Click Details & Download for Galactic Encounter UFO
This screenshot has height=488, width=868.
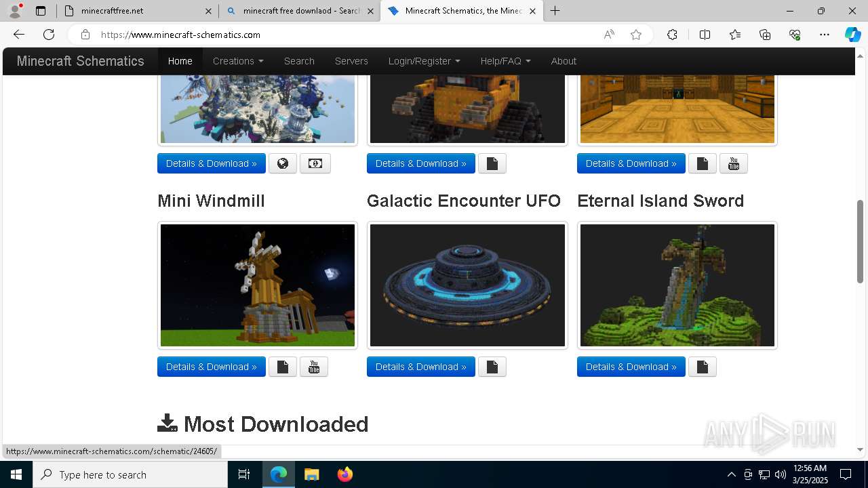tap(421, 367)
